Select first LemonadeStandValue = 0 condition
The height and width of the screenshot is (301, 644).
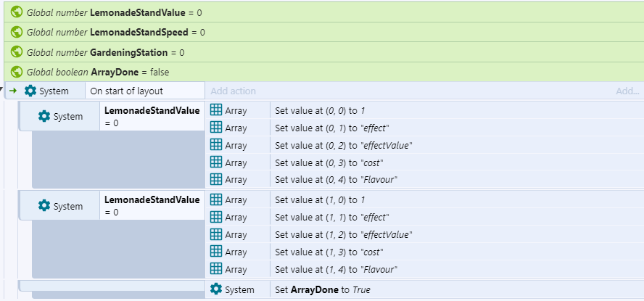click(152, 116)
